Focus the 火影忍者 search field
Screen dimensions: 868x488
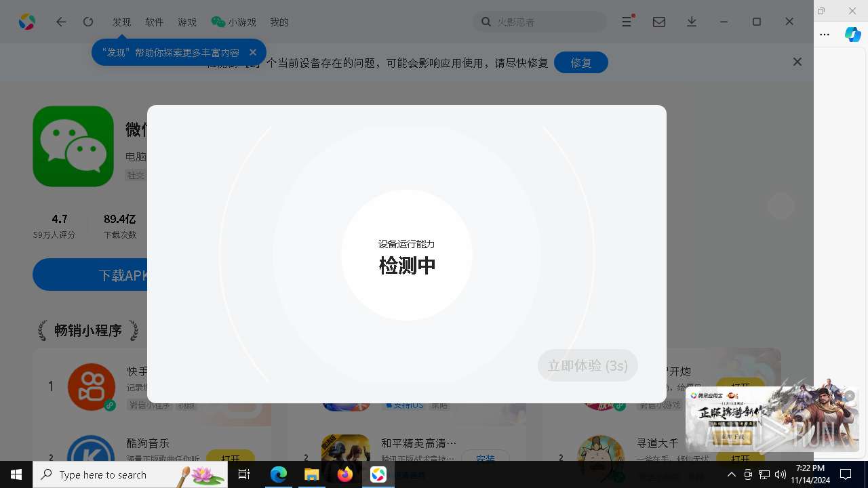[540, 22]
